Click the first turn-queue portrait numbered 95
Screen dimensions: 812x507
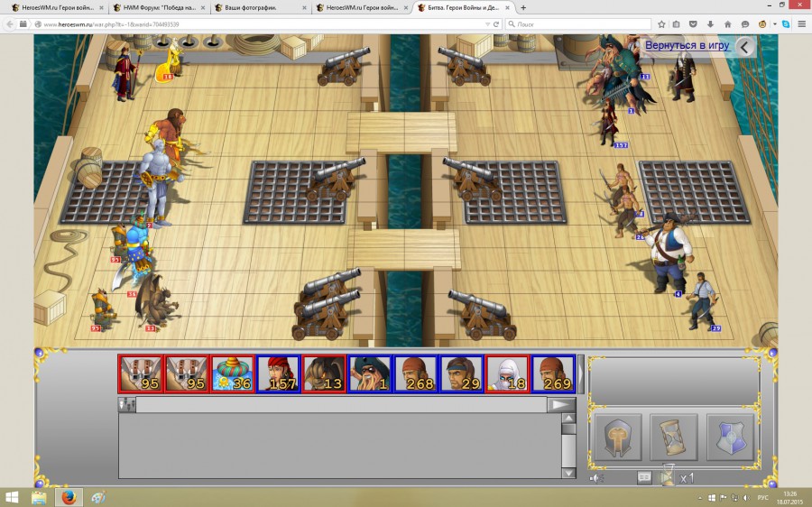(141, 373)
